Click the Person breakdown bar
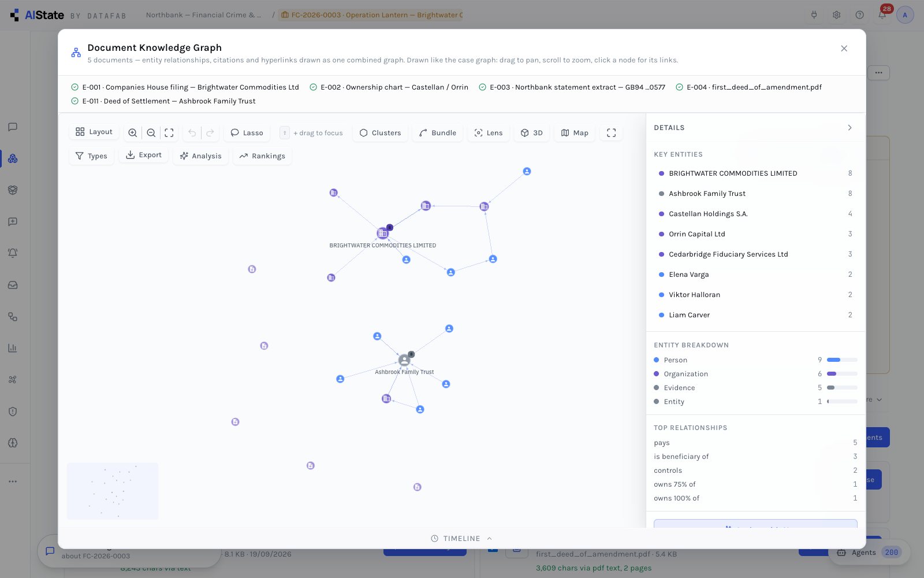This screenshot has width=924, height=578. (842, 360)
